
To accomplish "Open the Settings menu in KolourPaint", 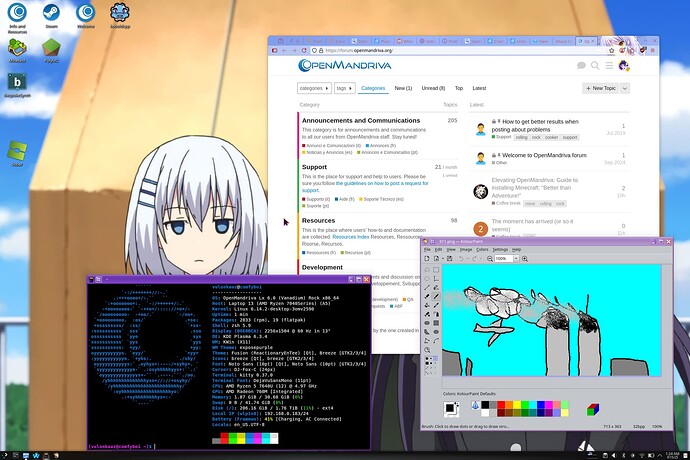I will coord(500,250).
